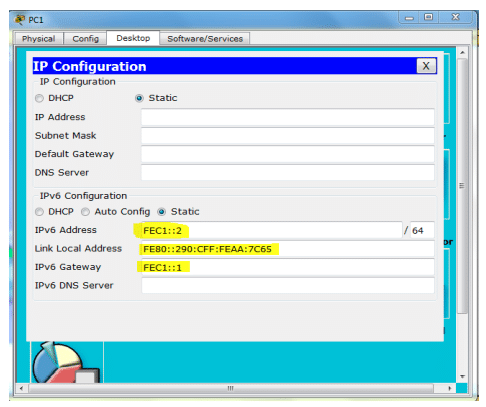This screenshot has width=486, height=407.
Task: Close the IP Configuration panel with X
Action: point(426,66)
